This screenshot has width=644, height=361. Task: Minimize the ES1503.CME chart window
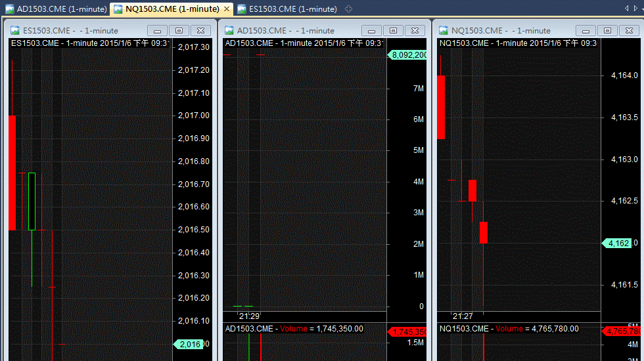coord(157,31)
